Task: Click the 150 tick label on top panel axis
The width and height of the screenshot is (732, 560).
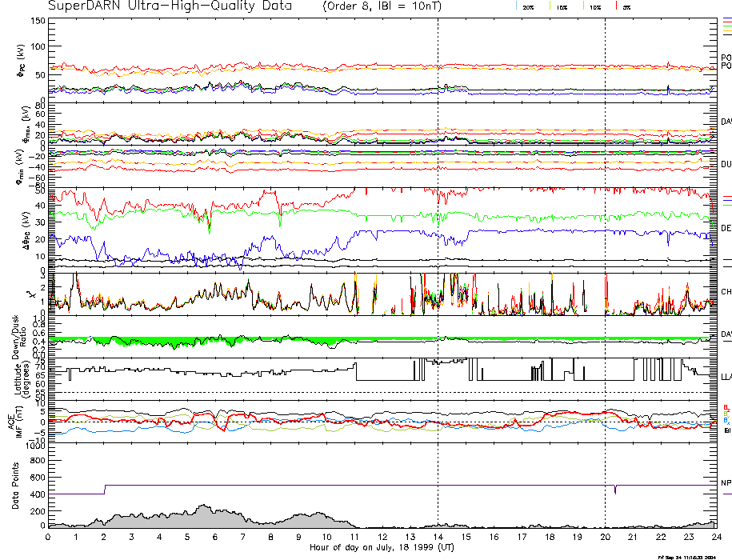Action: [x=36, y=21]
